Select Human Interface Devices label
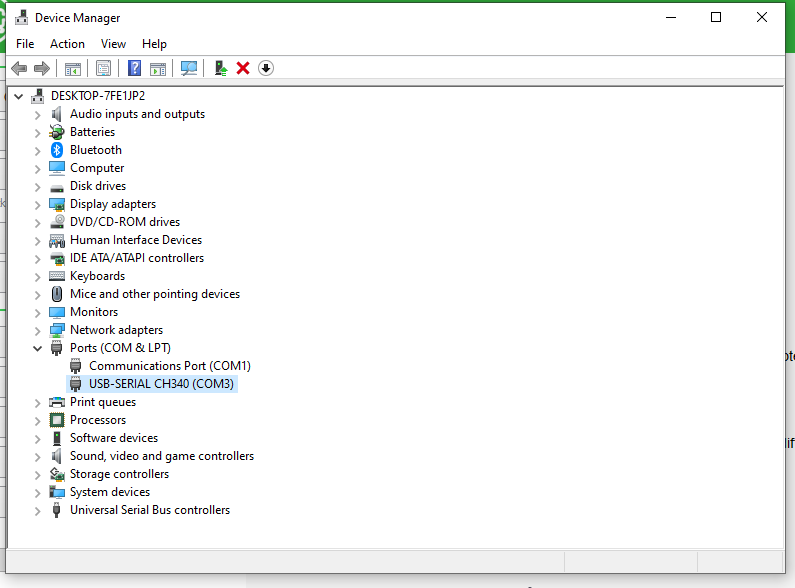 [136, 240]
